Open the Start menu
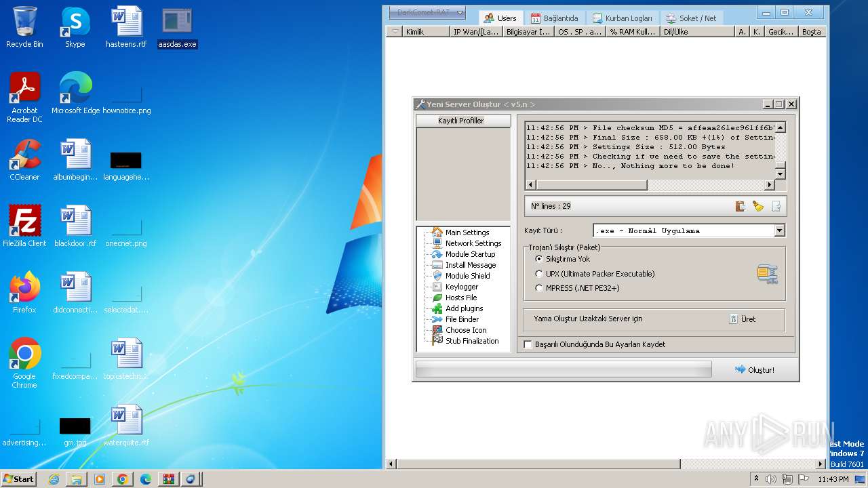 coord(19,479)
